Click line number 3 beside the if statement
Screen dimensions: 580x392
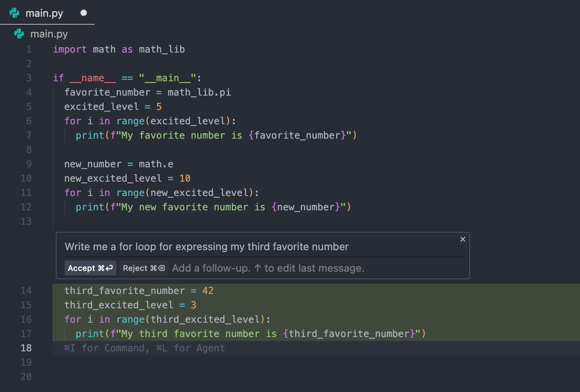(29, 78)
